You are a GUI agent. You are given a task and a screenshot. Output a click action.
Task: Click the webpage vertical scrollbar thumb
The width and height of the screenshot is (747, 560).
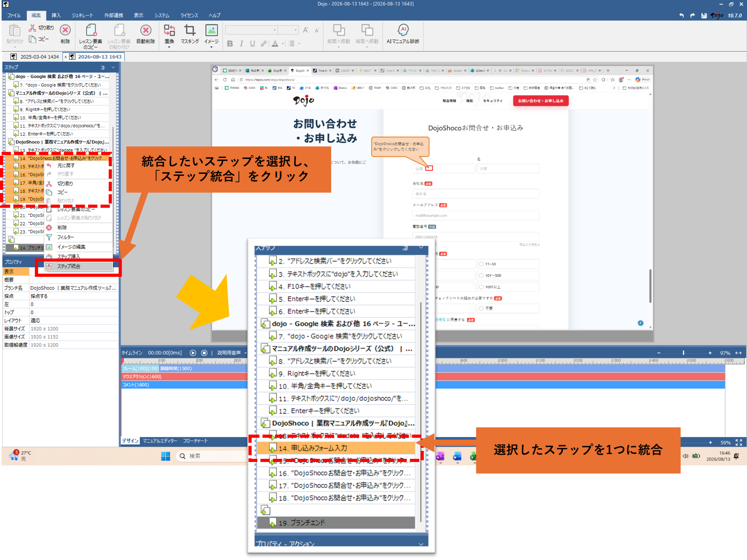coord(650,286)
